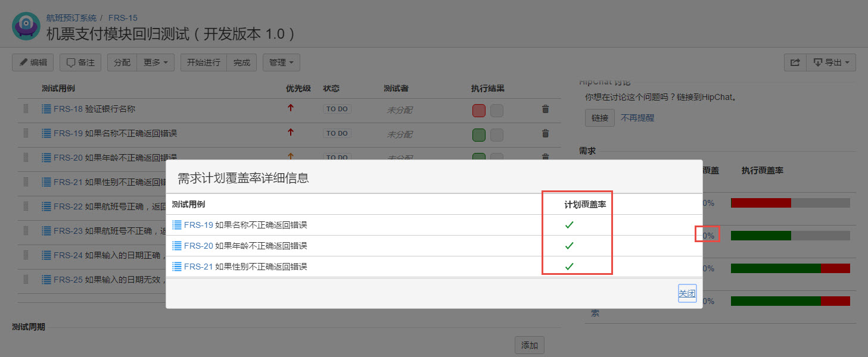Click the 计划覆盖率 header in dialog

[x=585, y=204]
